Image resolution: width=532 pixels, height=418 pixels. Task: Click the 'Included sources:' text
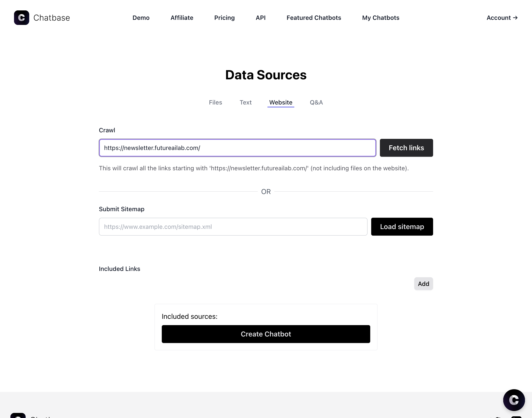pyautogui.click(x=189, y=316)
